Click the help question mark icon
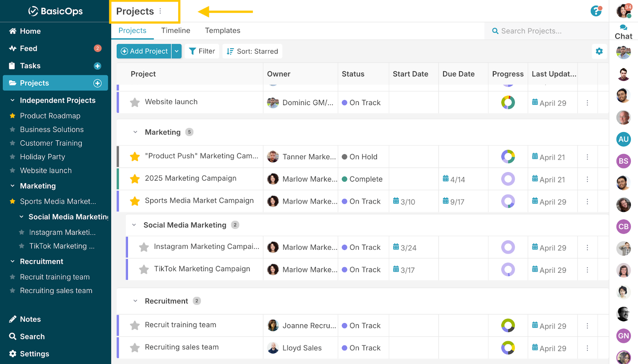This screenshot has width=638, height=364. pos(596,11)
